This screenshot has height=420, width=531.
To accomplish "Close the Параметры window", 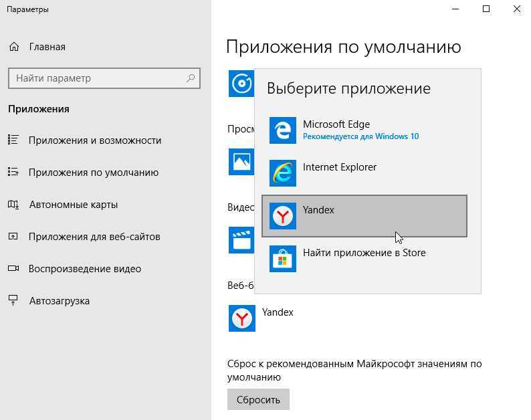I will tap(517, 9).
